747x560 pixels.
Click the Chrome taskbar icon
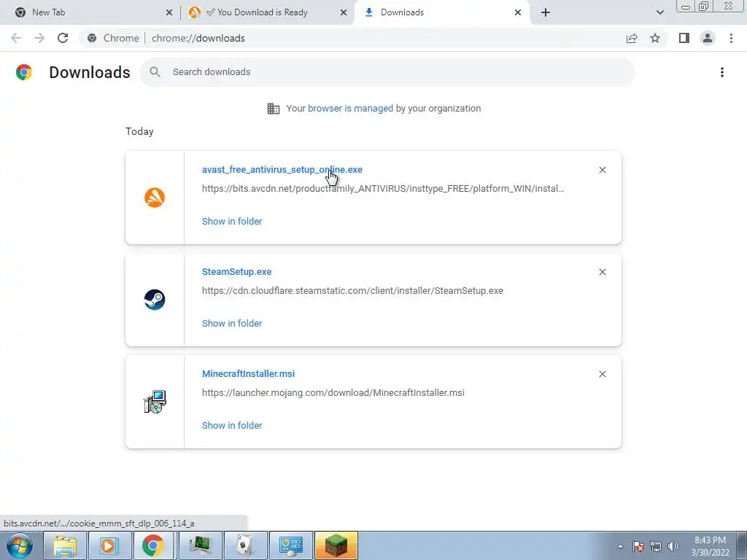pyautogui.click(x=153, y=545)
